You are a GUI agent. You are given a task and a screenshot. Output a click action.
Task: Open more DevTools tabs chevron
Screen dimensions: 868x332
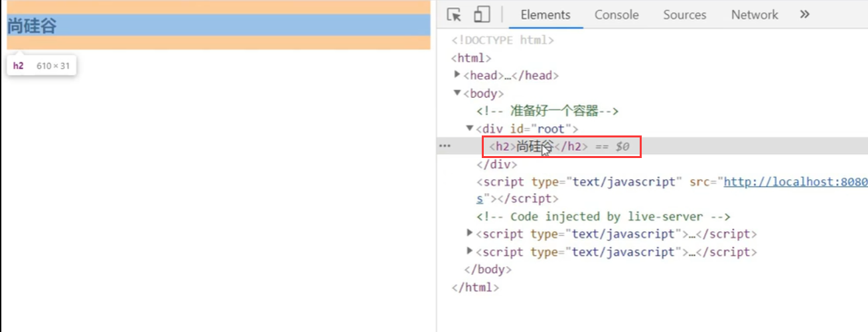(805, 14)
